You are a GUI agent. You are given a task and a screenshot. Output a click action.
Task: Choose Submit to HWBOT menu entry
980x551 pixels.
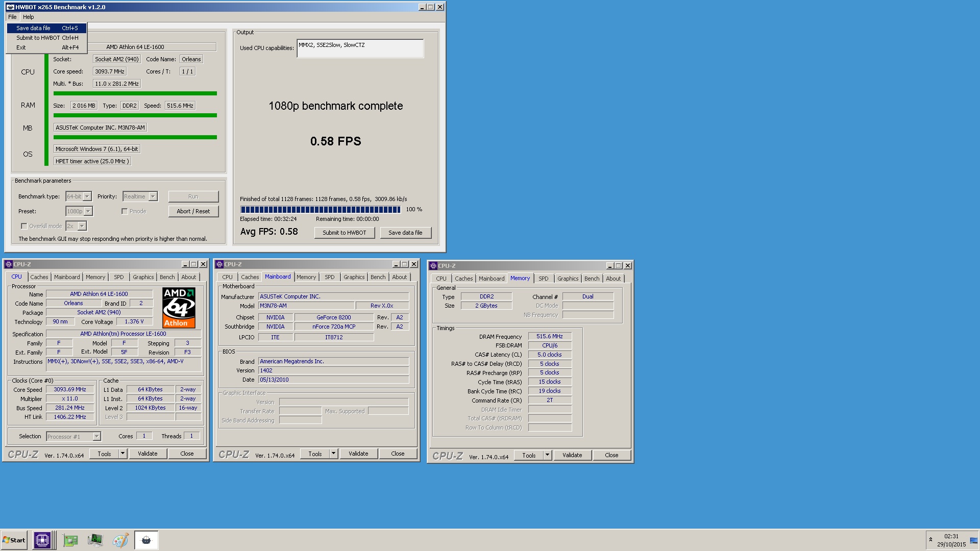tap(46, 38)
